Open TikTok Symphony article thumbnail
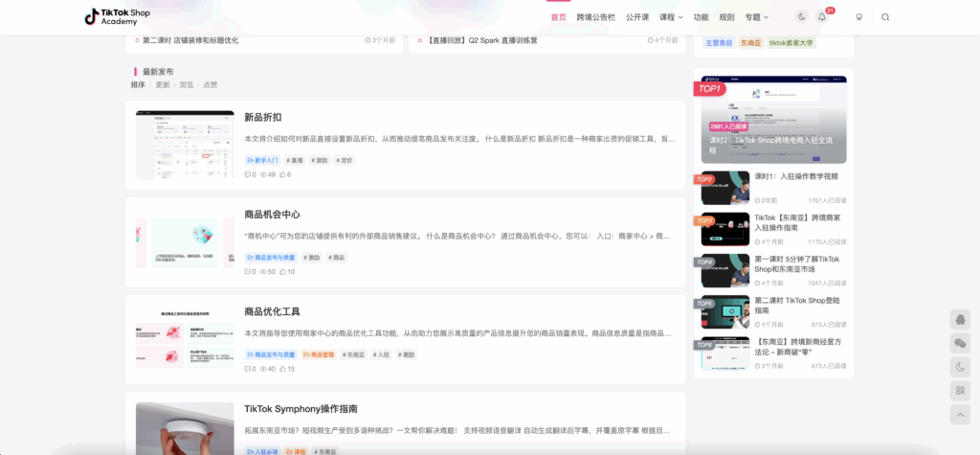980x455 pixels. (185, 428)
